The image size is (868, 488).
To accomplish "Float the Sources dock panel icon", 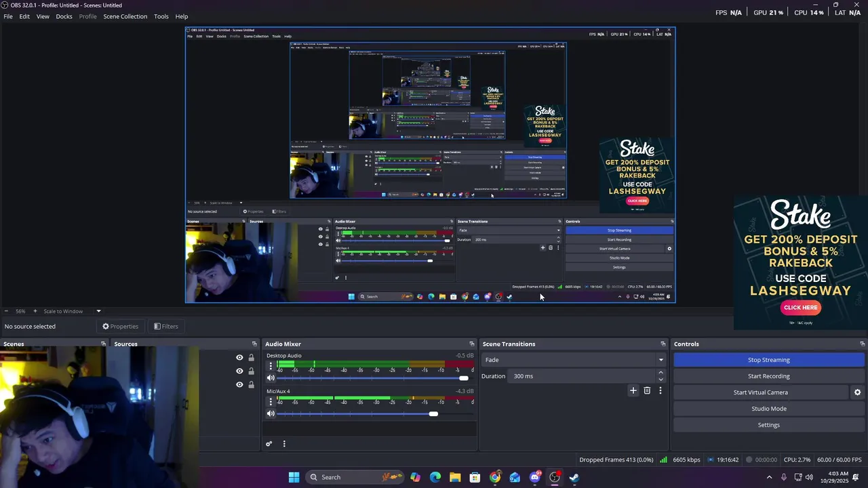I will (254, 344).
